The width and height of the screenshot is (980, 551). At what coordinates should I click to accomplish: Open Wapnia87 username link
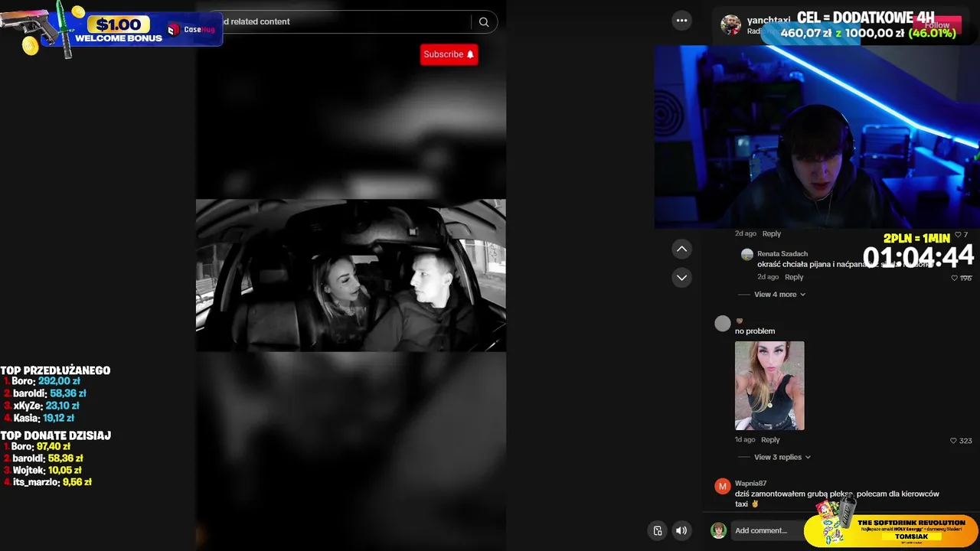pos(750,484)
